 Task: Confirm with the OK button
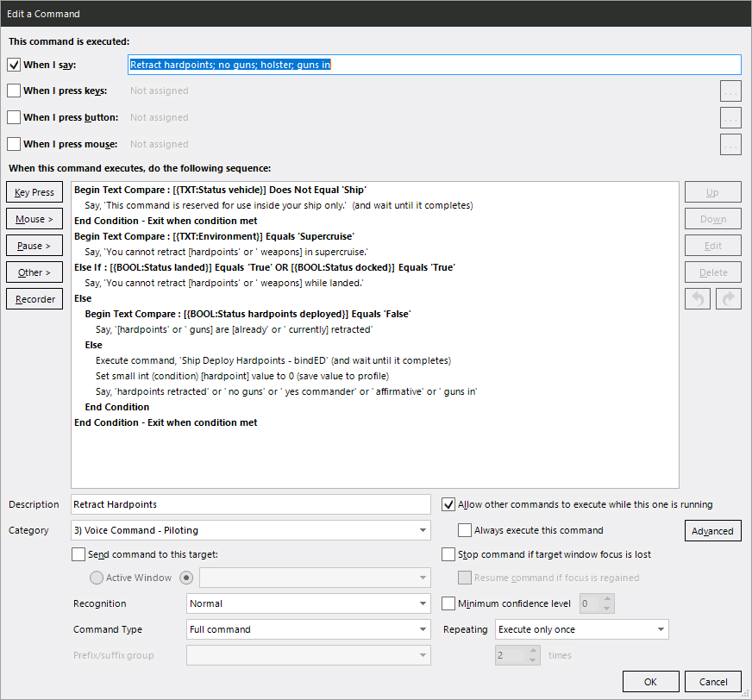pyautogui.click(x=651, y=682)
